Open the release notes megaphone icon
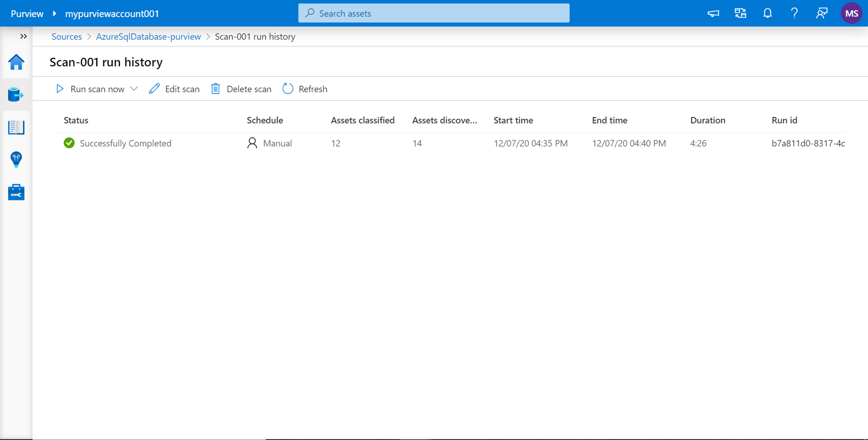Screen dimensions: 868x440 (x=713, y=13)
